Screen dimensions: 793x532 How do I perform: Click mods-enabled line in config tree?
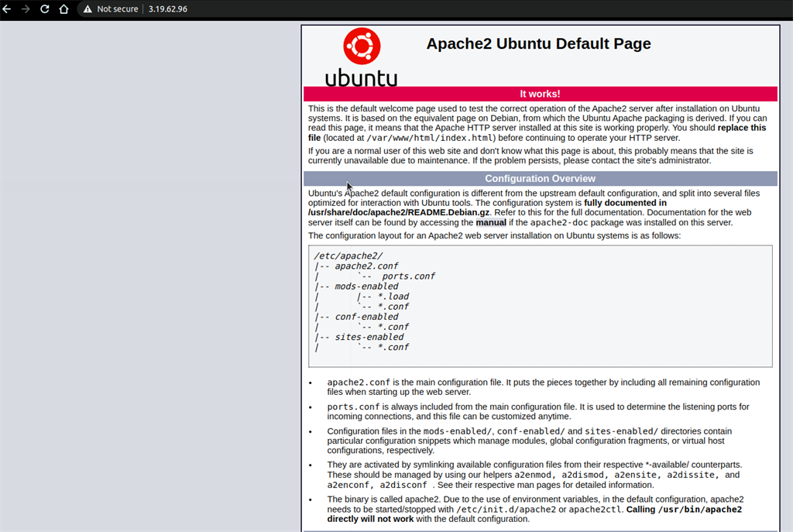(366, 287)
